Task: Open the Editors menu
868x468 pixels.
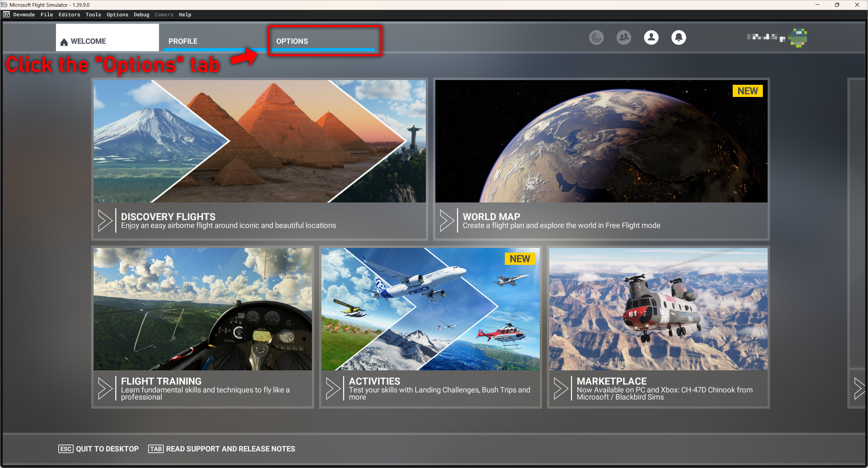Action: [x=69, y=15]
